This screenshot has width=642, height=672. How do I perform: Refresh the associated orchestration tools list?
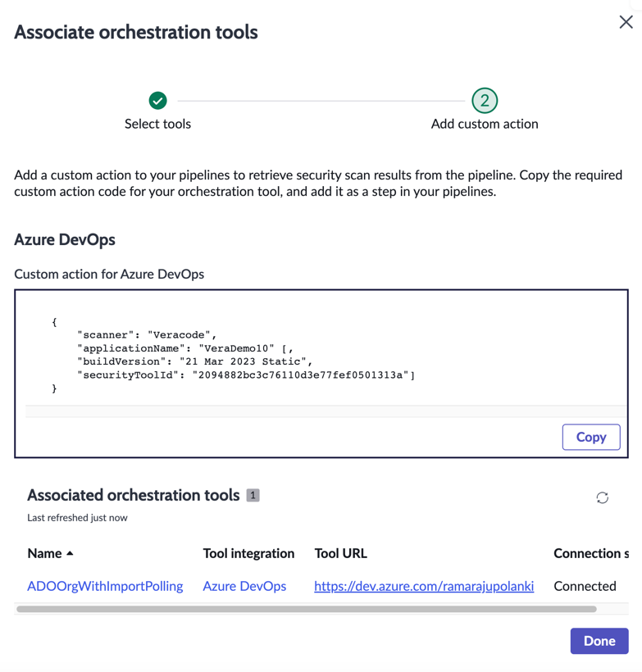pos(602,497)
